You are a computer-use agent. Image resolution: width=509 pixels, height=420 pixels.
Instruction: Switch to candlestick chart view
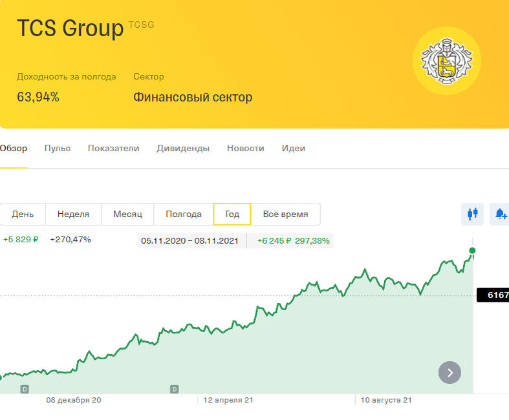pos(472,214)
